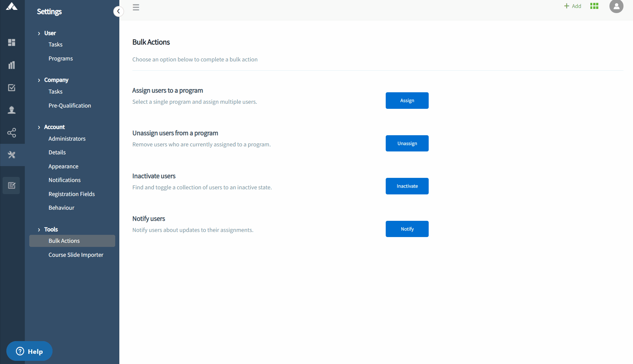Screen dimensions: 633x364
Task: Click the Company section heading
Action: [x=56, y=80]
